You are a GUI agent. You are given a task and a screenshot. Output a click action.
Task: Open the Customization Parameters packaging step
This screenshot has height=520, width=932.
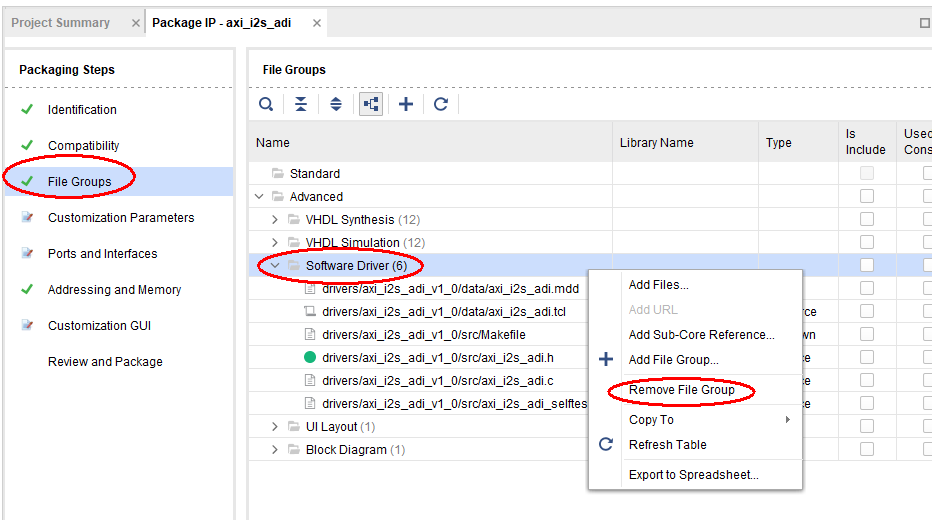coord(121,218)
